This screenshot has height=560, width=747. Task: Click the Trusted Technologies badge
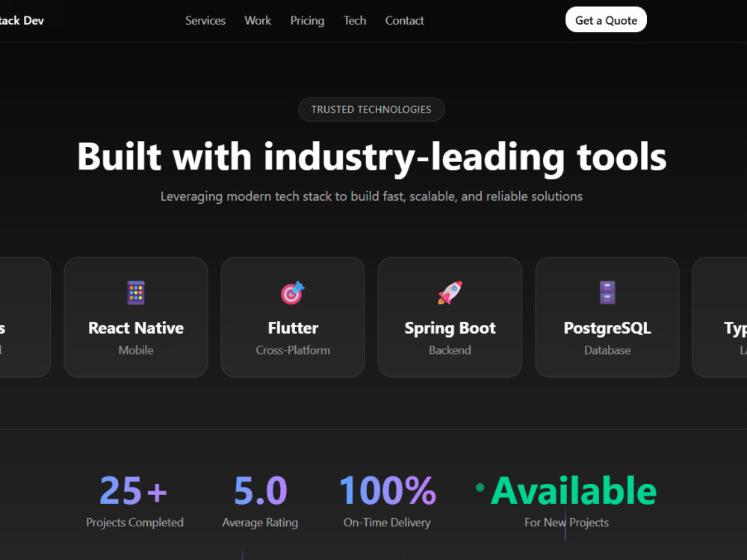point(371,110)
